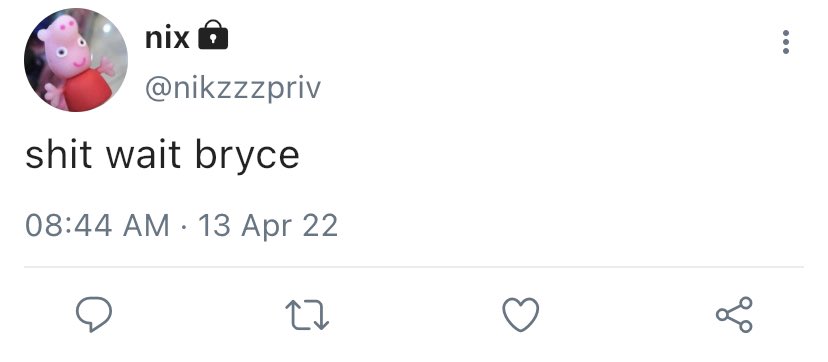Click the padlock icon beside nix

point(213,35)
